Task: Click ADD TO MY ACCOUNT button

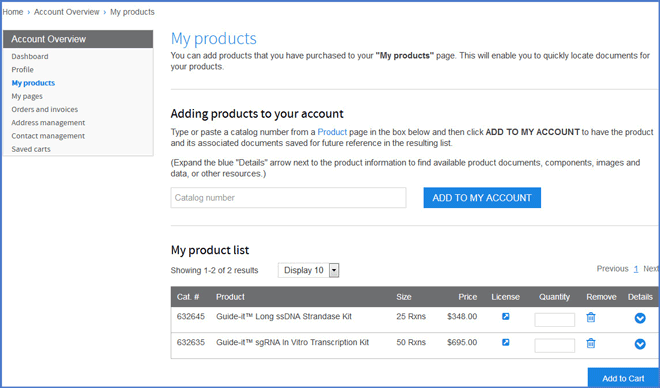Action: point(482,198)
